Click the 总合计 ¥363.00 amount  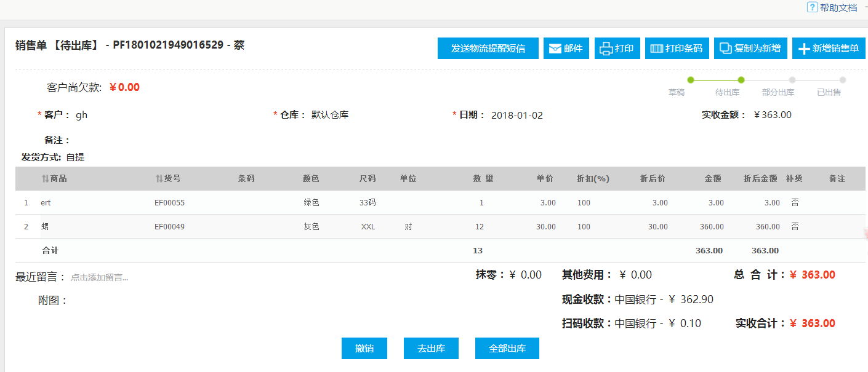(x=813, y=275)
